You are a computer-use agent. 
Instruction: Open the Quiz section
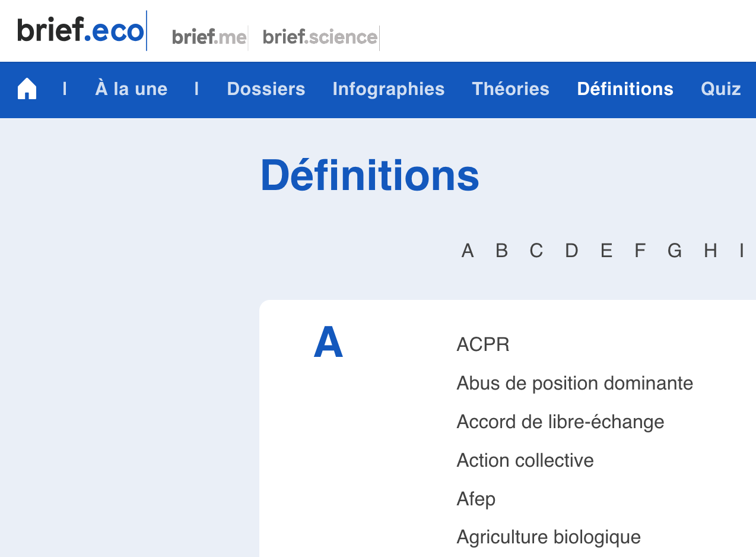[x=720, y=89]
